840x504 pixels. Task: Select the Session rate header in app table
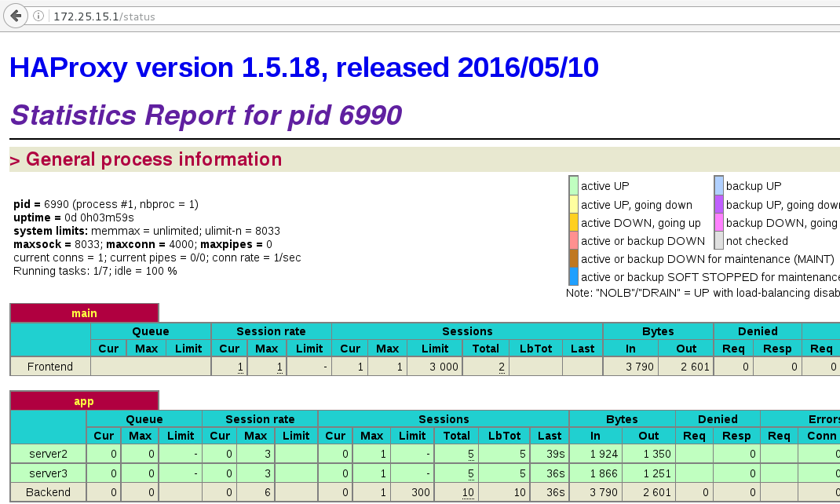click(260, 419)
